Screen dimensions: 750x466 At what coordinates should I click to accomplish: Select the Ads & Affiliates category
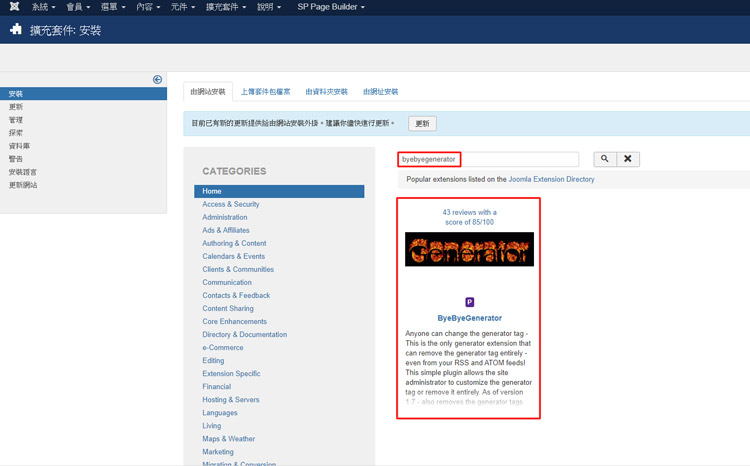pos(226,230)
